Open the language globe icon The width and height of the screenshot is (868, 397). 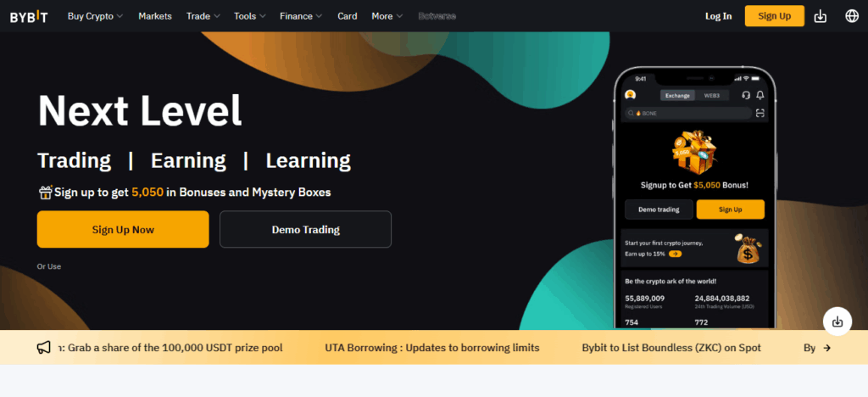click(852, 16)
